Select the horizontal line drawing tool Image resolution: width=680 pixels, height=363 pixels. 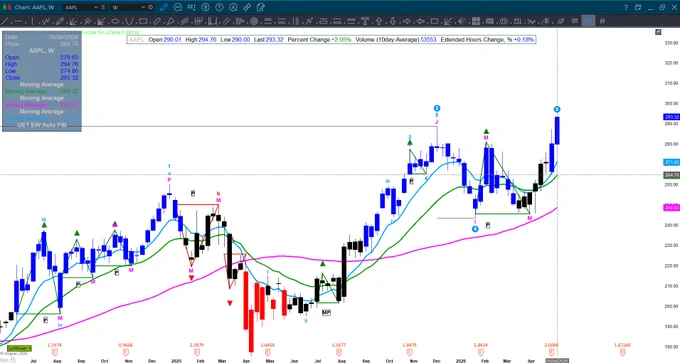[x=18, y=21]
